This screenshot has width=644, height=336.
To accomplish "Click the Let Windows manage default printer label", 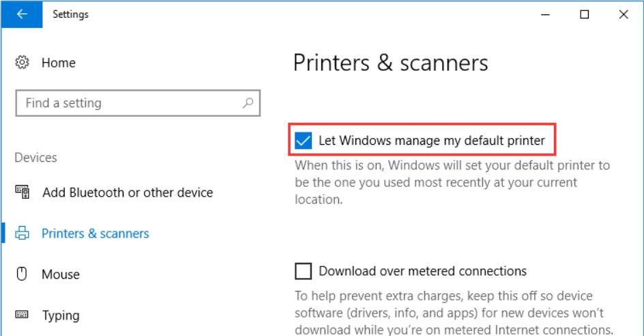I will click(x=432, y=141).
